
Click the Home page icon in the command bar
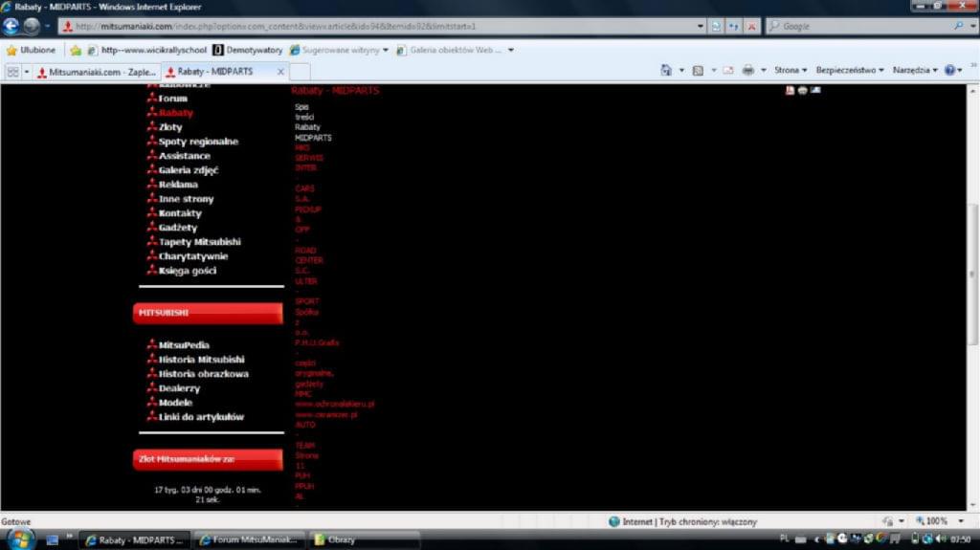(x=666, y=70)
